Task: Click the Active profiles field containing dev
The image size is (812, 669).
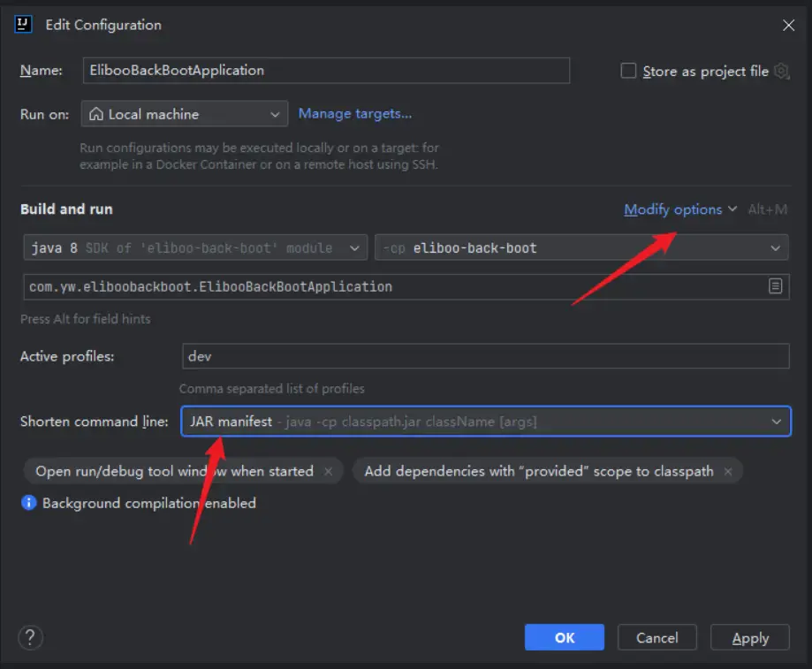Action: point(485,356)
